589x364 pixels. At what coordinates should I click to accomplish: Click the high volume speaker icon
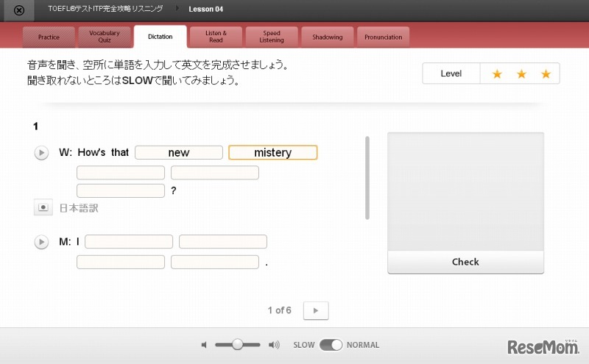(274, 345)
